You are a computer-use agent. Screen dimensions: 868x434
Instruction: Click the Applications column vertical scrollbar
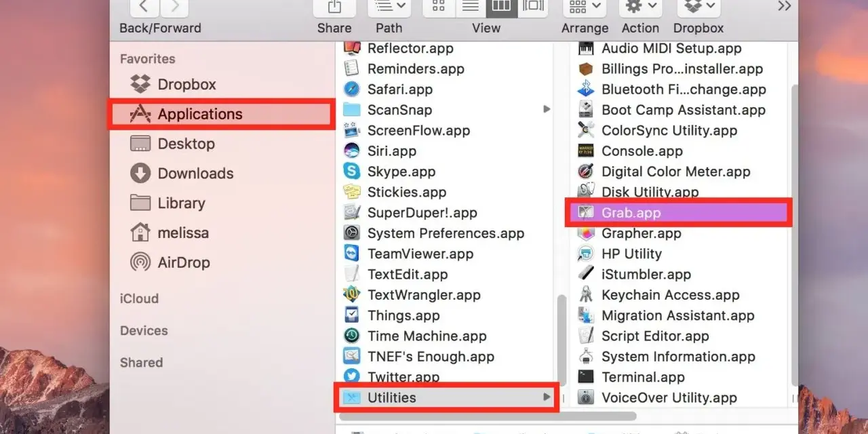tap(561, 339)
